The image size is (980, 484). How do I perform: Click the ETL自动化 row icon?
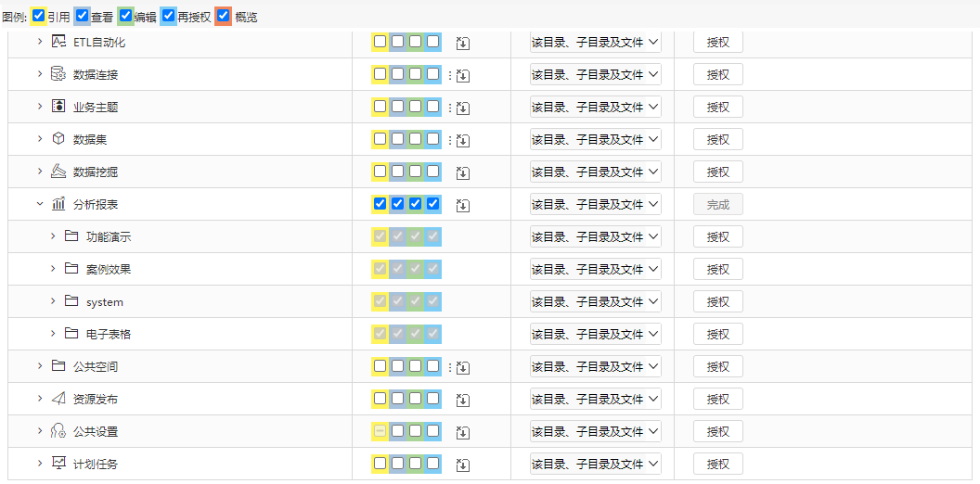[58, 42]
